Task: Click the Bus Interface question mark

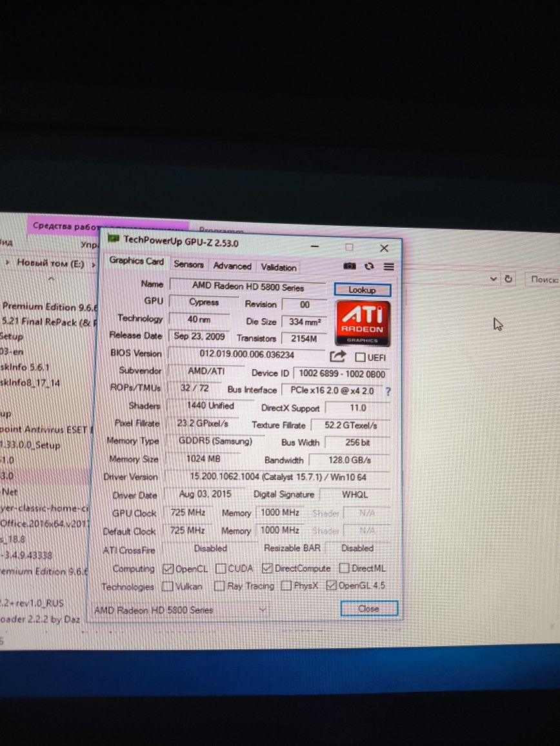Action: tap(388, 392)
